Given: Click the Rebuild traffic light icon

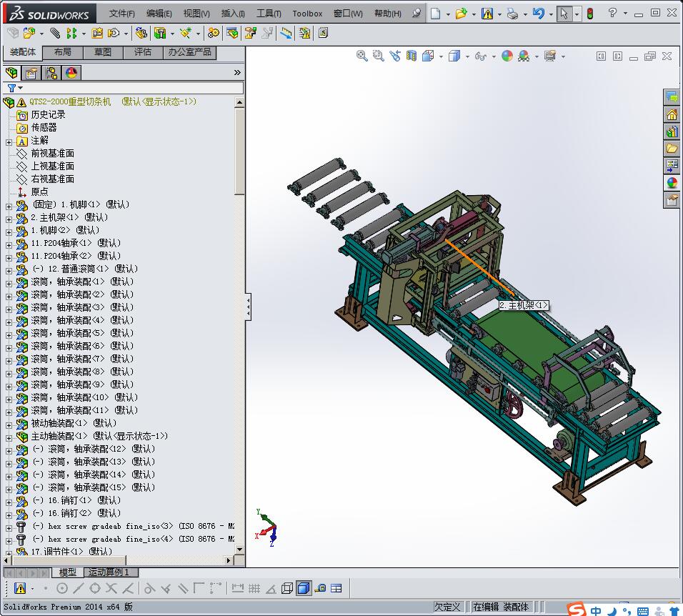Looking at the screenshot, I should [590, 14].
